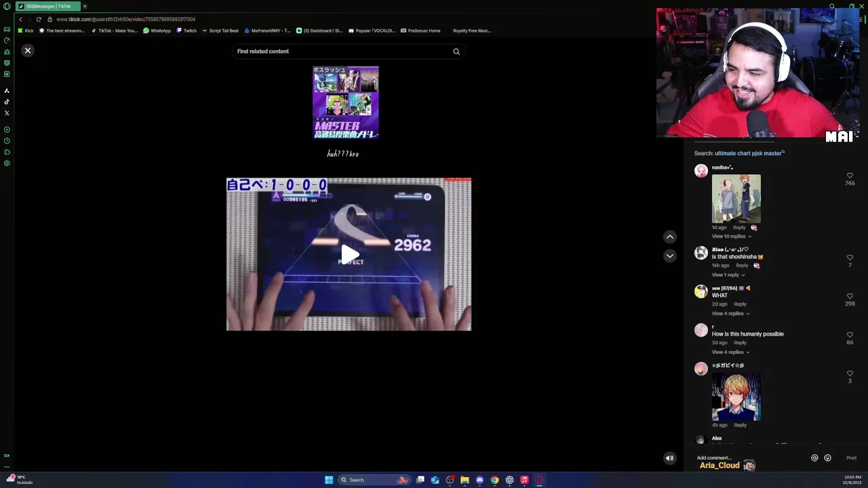Like the 'is that shoshinsha' comment

[x=850, y=258]
